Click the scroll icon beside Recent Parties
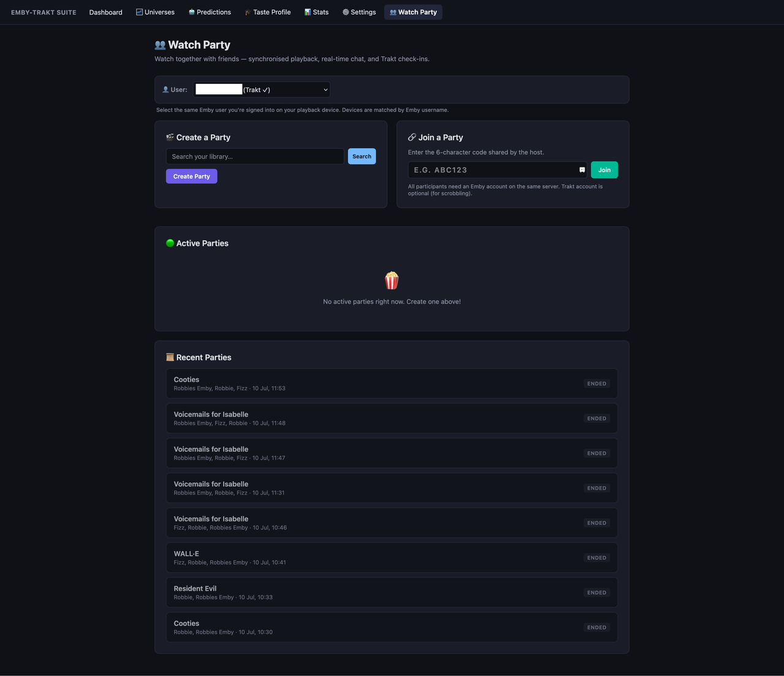The width and height of the screenshot is (784, 676). pos(170,357)
